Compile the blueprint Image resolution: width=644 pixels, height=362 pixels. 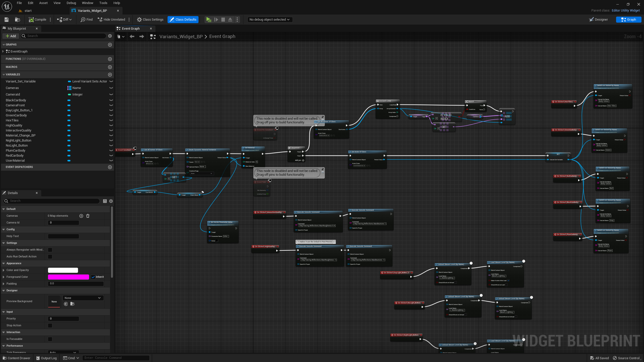coord(38,19)
